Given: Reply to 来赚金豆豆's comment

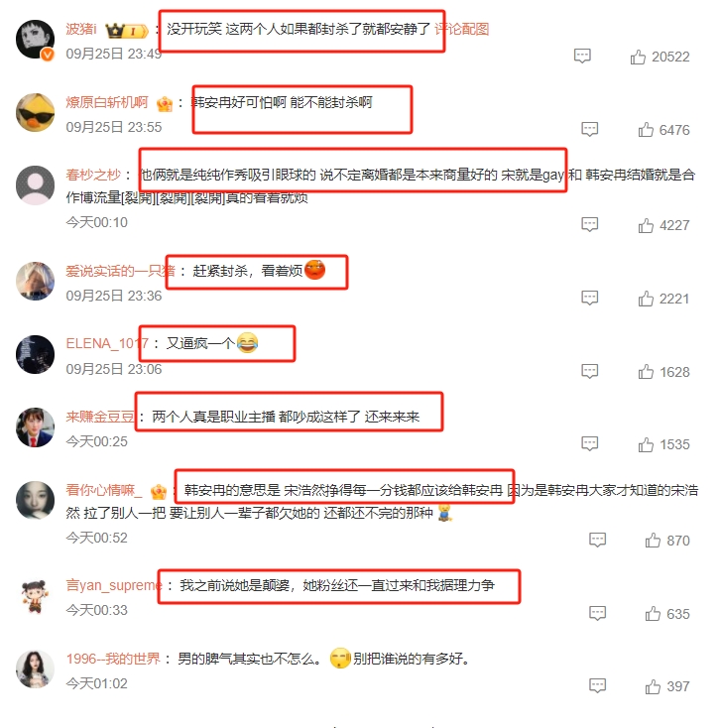Looking at the screenshot, I should pyautogui.click(x=589, y=444).
